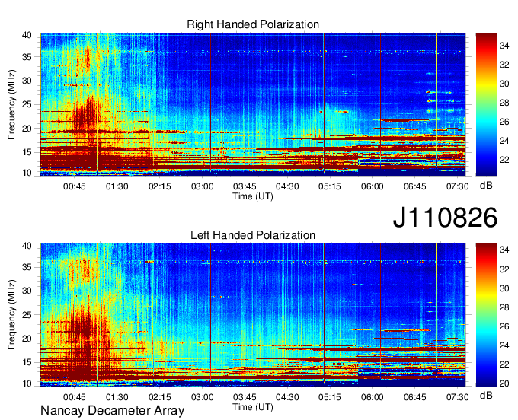The height and width of the screenshot is (420, 518).
Task: Click time tick "06:00" of Right Handed plot
Action: click(373, 186)
